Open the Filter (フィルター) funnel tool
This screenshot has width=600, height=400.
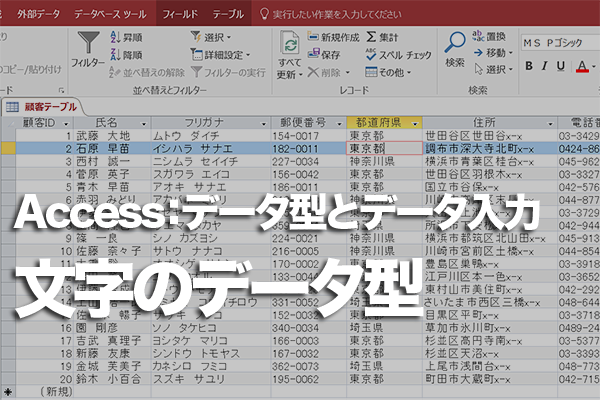point(88,50)
